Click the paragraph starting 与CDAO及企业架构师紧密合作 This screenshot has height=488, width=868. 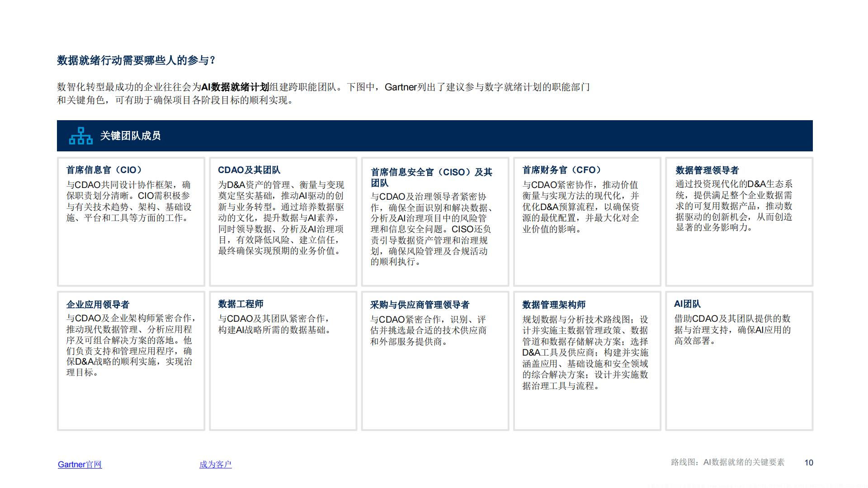click(131, 345)
